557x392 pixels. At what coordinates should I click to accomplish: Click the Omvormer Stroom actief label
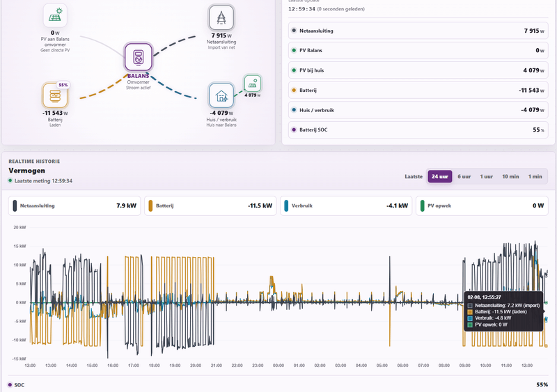click(138, 85)
